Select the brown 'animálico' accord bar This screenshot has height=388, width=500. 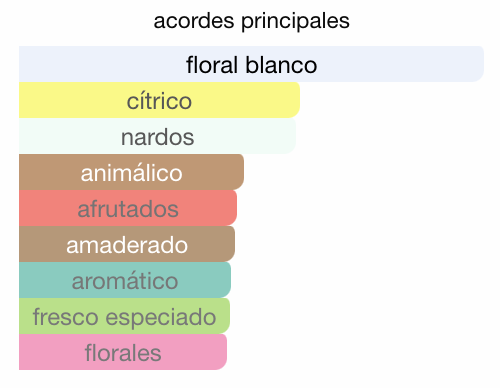pyautogui.click(x=131, y=172)
